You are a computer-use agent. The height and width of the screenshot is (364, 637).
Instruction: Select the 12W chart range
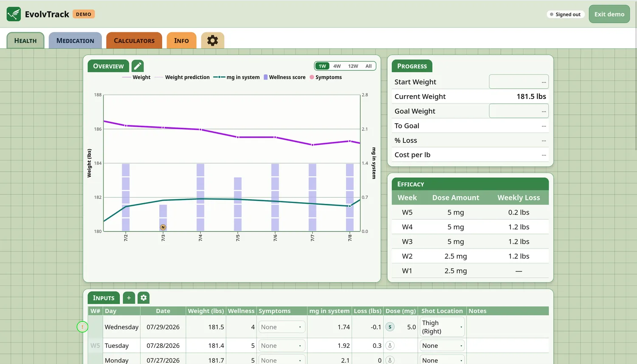[353, 66]
